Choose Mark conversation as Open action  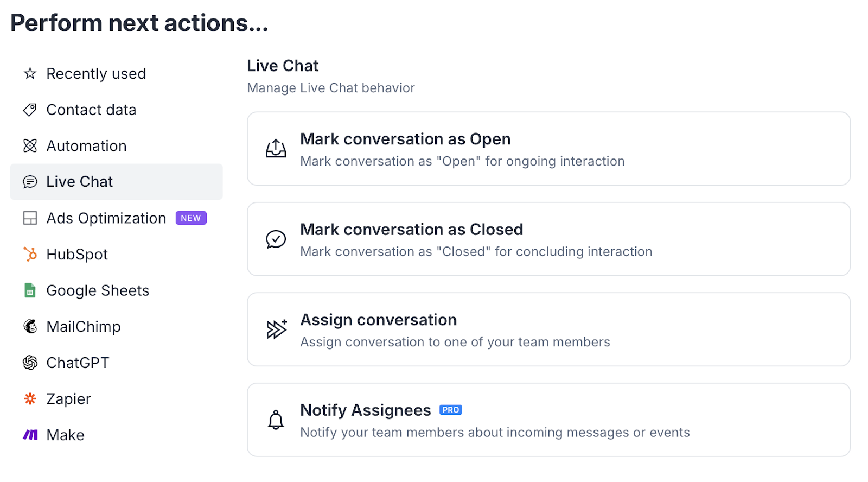pos(548,149)
